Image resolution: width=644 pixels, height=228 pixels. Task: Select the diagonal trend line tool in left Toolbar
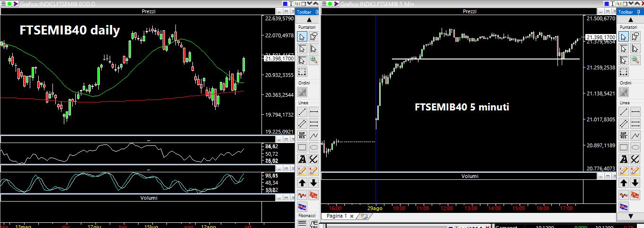point(302,112)
